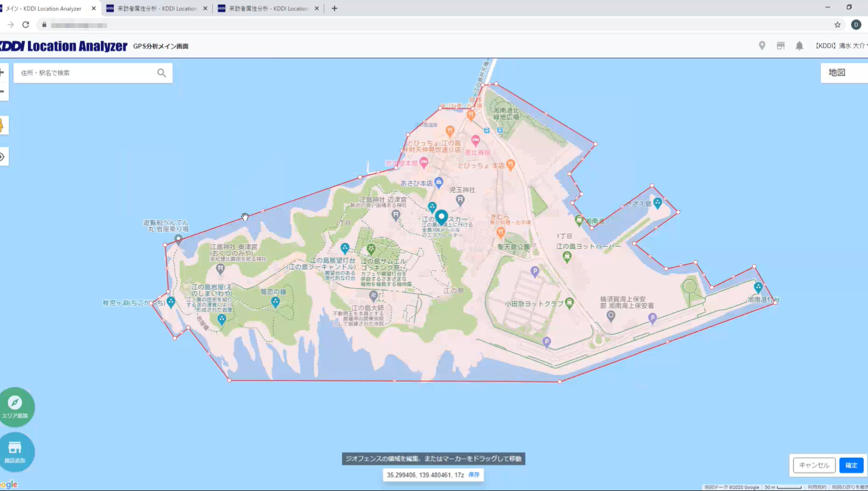
Task: Zoom out the map with minus button
Action: (2, 91)
